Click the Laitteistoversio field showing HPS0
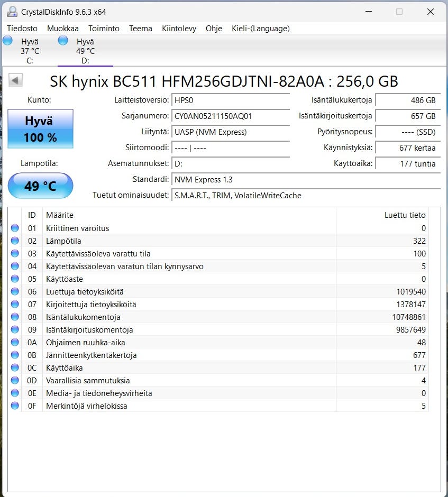This screenshot has width=448, height=497. (x=231, y=100)
